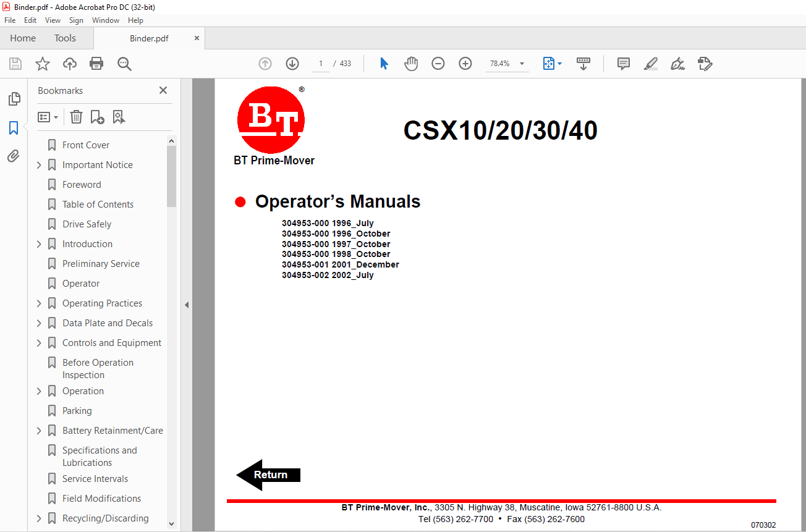Open the zoom percentage dropdown

(522, 64)
